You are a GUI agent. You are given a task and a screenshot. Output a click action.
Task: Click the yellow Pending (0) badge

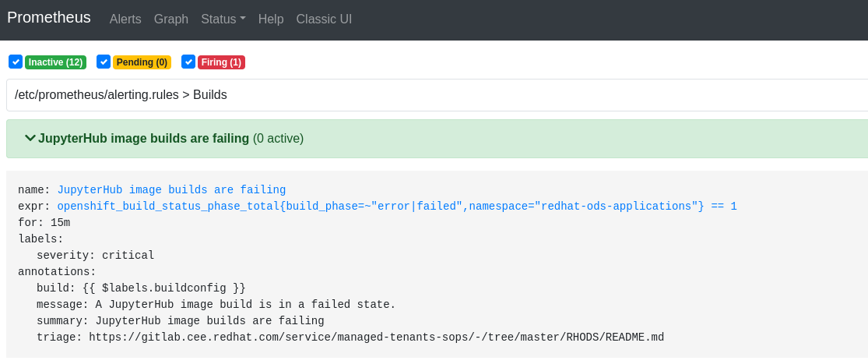point(142,62)
